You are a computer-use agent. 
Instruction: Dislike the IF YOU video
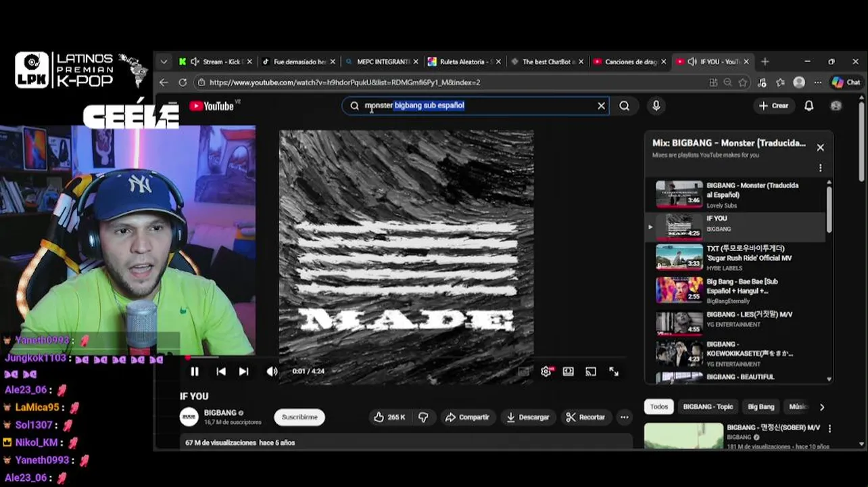pyautogui.click(x=423, y=417)
